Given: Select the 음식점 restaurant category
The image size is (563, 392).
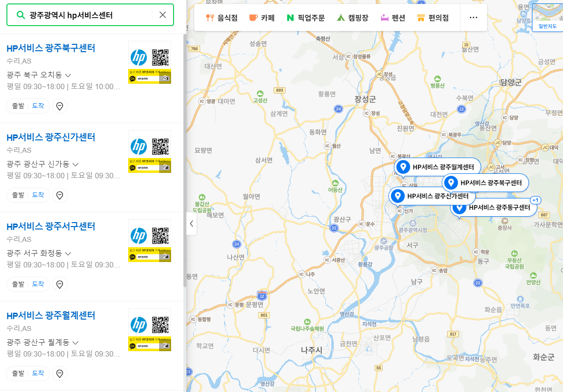Looking at the screenshot, I should [221, 18].
